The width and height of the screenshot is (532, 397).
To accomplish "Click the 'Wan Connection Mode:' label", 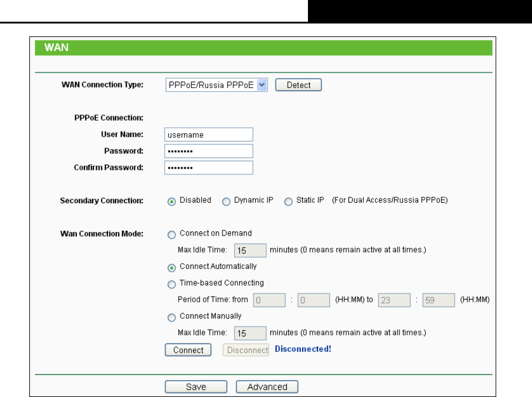I will (102, 234).
